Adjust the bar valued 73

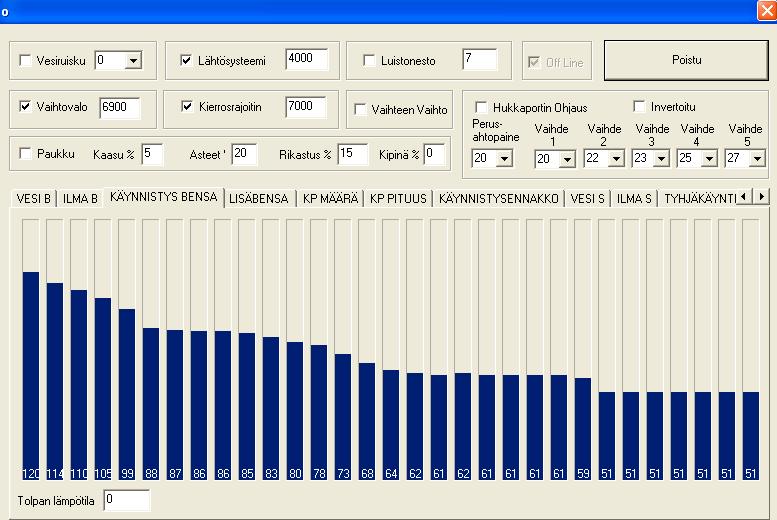pyautogui.click(x=343, y=349)
